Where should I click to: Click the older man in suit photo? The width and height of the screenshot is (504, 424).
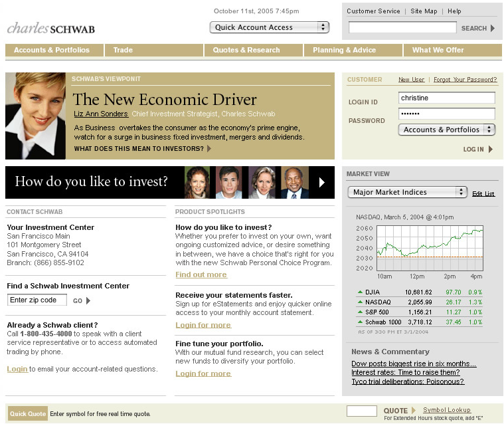point(294,182)
